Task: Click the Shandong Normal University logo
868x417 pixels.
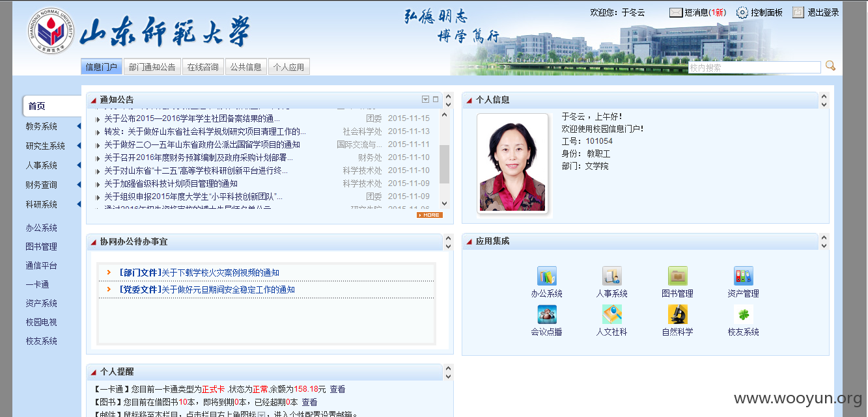Action: (x=50, y=31)
